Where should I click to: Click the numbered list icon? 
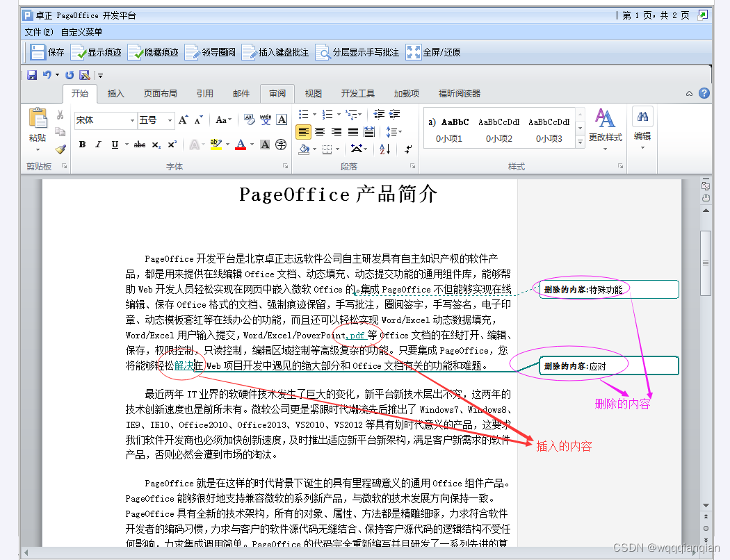click(x=327, y=115)
